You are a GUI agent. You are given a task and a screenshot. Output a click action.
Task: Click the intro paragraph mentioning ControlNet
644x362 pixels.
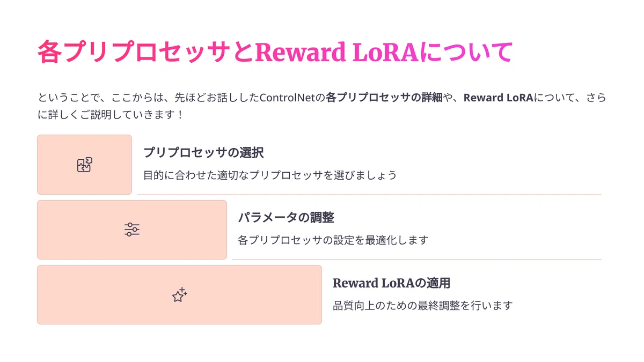tap(322, 106)
